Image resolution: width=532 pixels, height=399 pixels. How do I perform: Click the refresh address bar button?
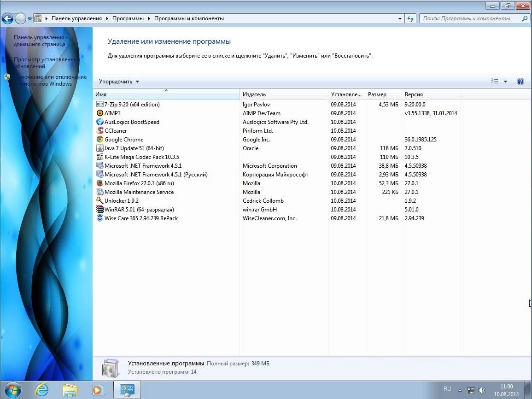coord(410,19)
